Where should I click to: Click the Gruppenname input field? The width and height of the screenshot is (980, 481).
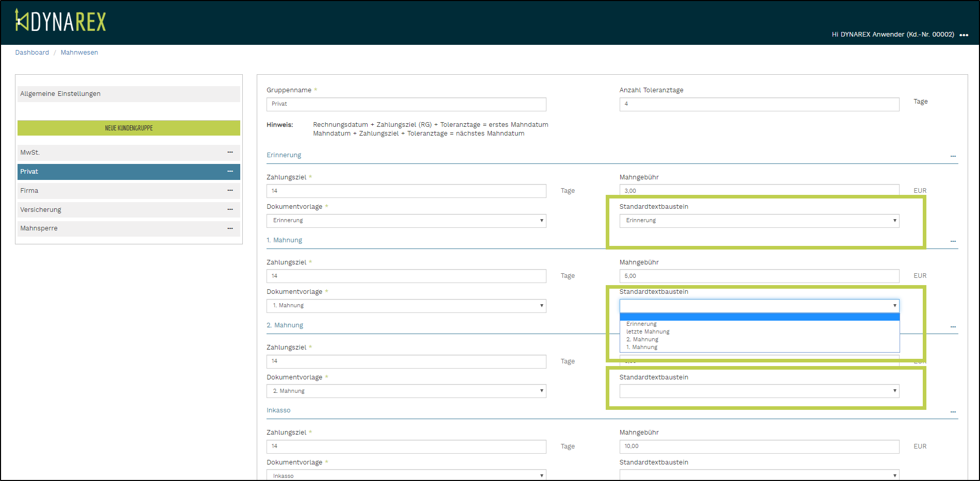click(x=406, y=104)
